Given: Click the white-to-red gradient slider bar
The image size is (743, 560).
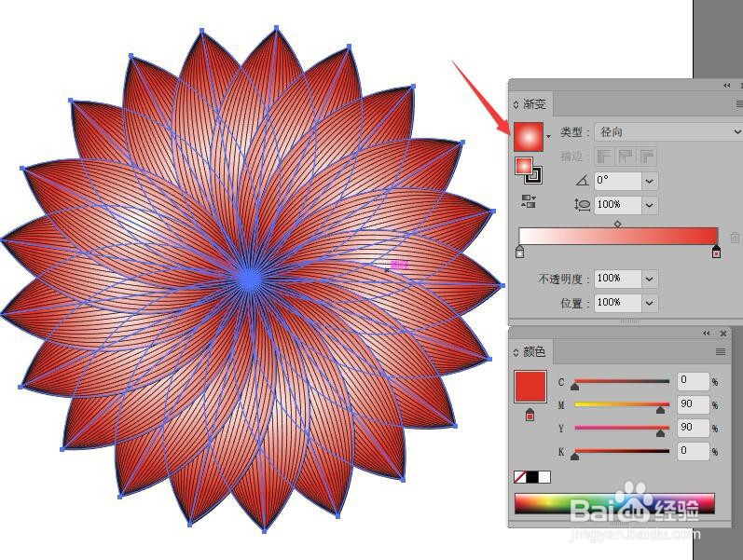Looking at the screenshot, I should pos(618,236).
